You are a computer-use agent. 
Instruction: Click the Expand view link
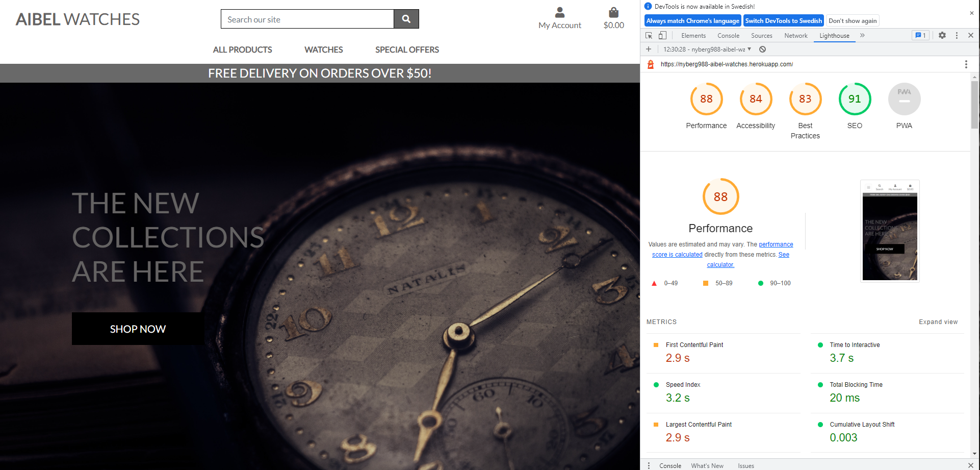[x=938, y=321]
